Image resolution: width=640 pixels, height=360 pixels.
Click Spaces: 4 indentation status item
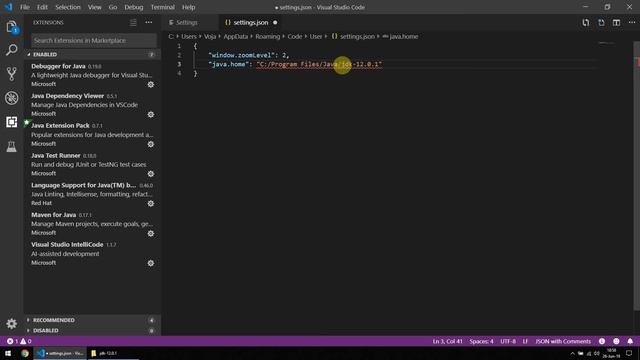pos(481,341)
